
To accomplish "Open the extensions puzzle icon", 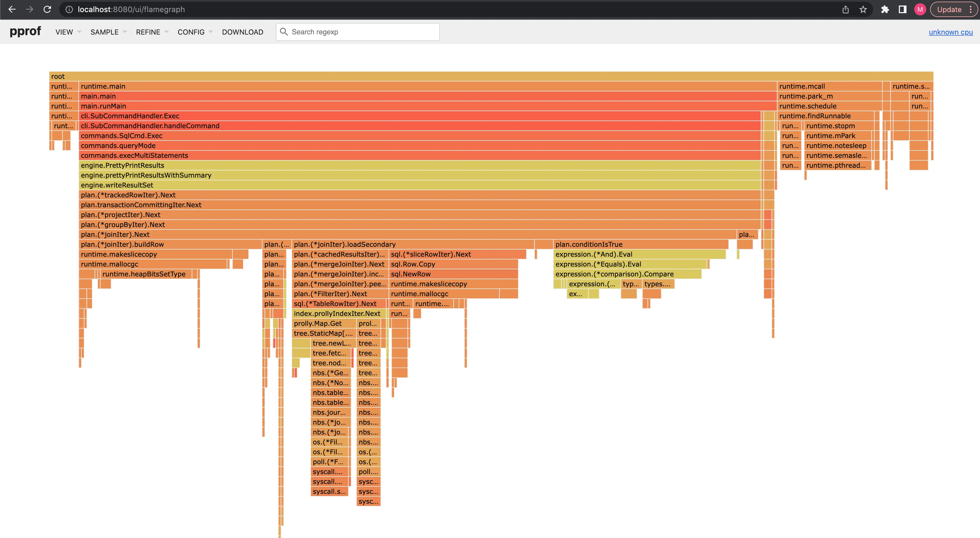I will pos(885,10).
